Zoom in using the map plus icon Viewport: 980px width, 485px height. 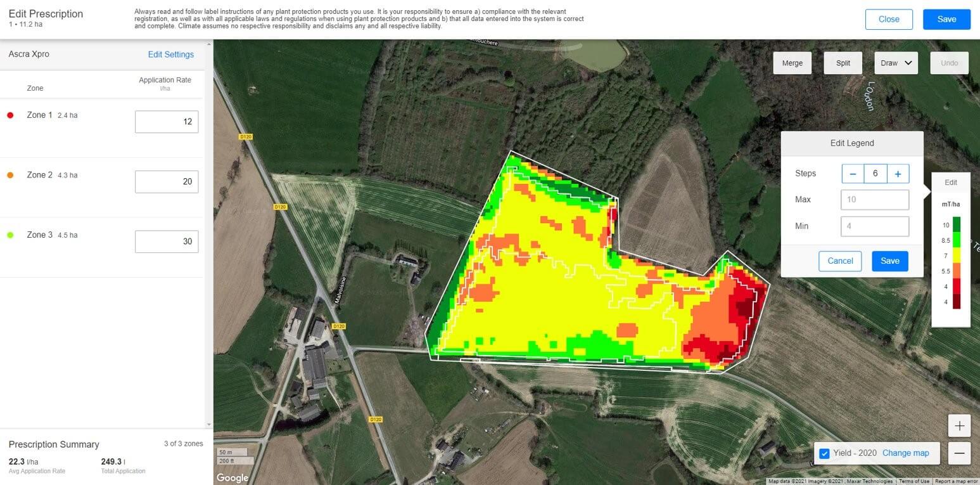[959, 425]
